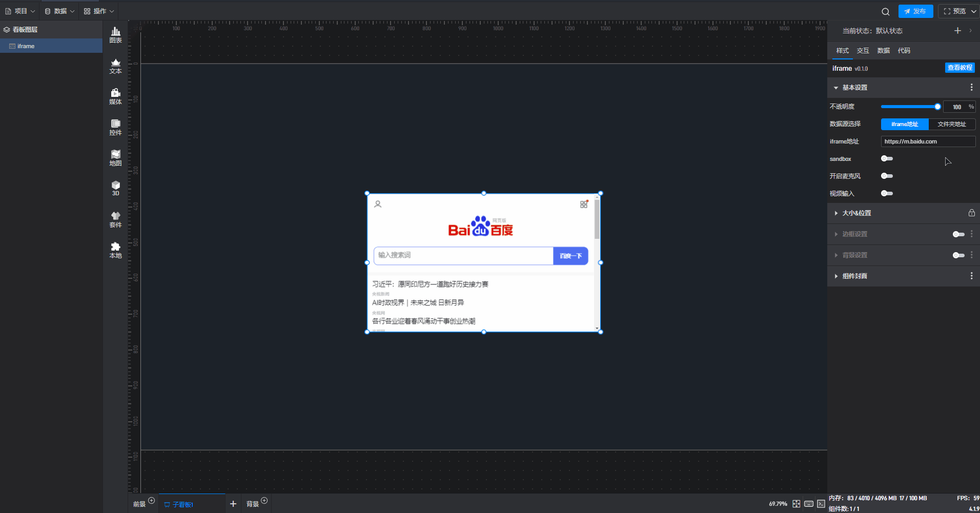Add a foreground board with 前景 plus icon

click(x=151, y=501)
